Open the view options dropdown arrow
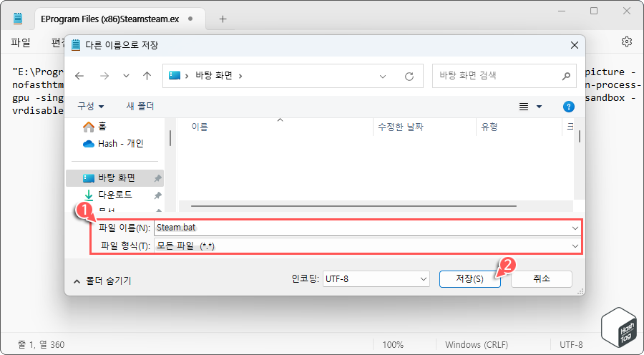 pos(540,107)
